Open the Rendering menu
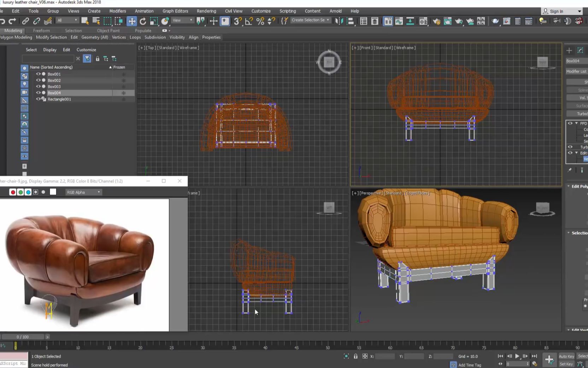588x368 pixels. point(206,11)
